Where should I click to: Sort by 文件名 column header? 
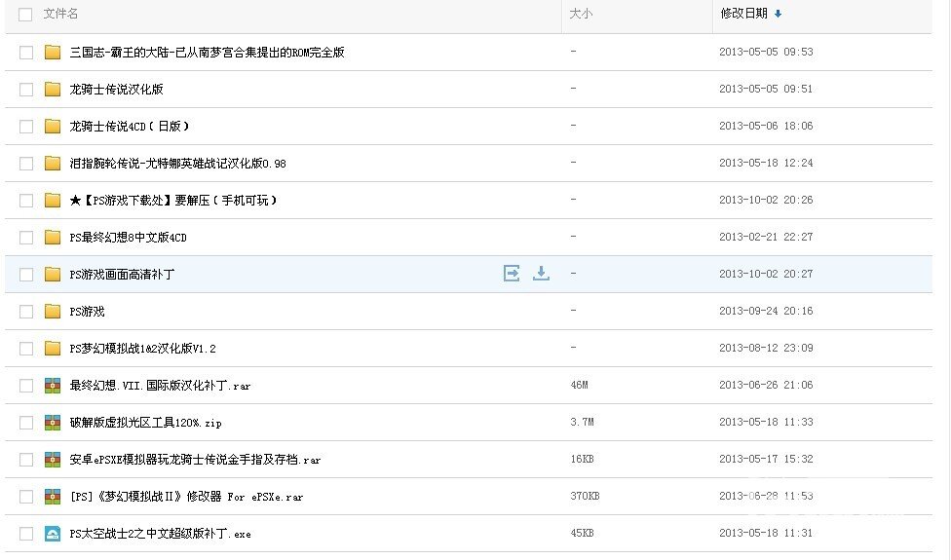point(60,14)
